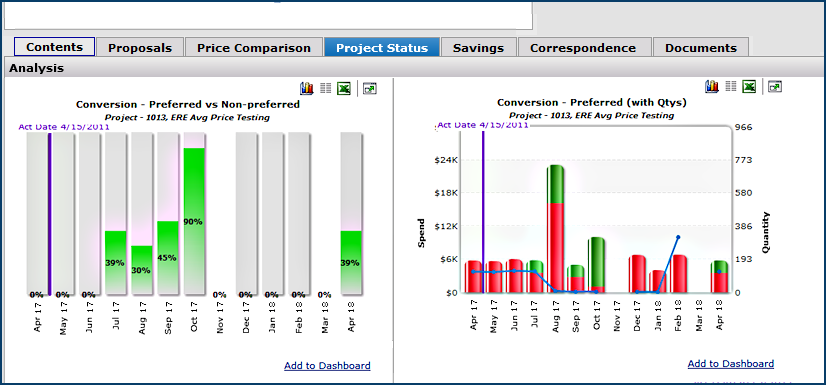Click the purple Act Date line in left chart

tap(50, 213)
